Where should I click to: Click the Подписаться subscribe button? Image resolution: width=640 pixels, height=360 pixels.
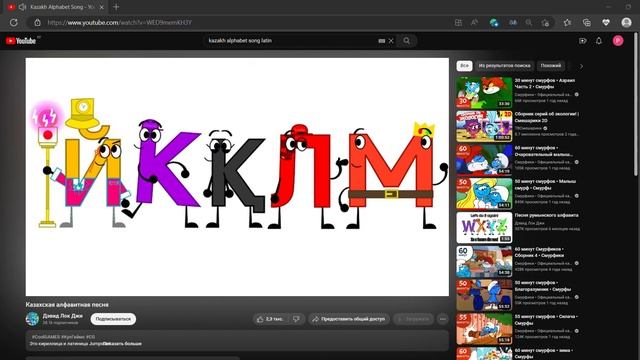tap(113, 319)
